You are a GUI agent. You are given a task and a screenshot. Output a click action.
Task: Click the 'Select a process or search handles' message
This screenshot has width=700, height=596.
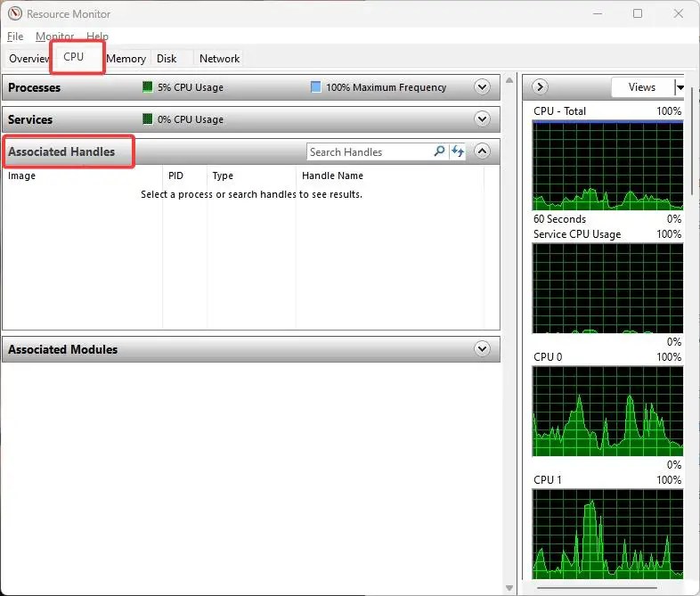click(251, 194)
